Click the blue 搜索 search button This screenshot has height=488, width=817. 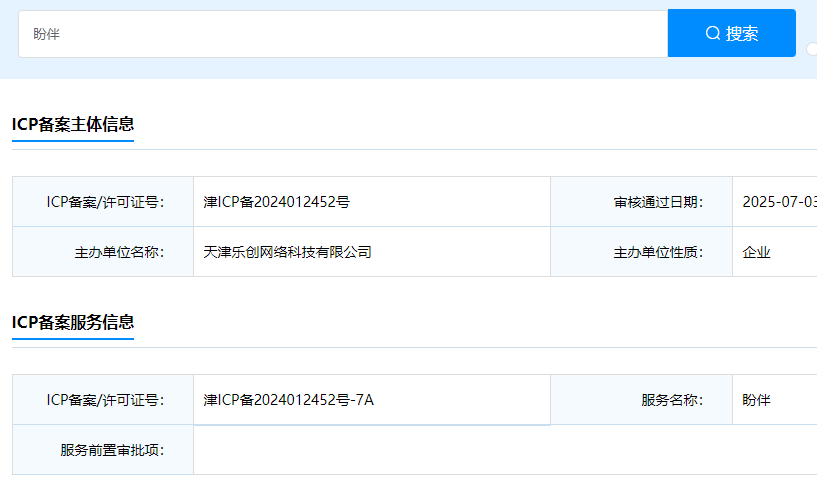click(732, 33)
